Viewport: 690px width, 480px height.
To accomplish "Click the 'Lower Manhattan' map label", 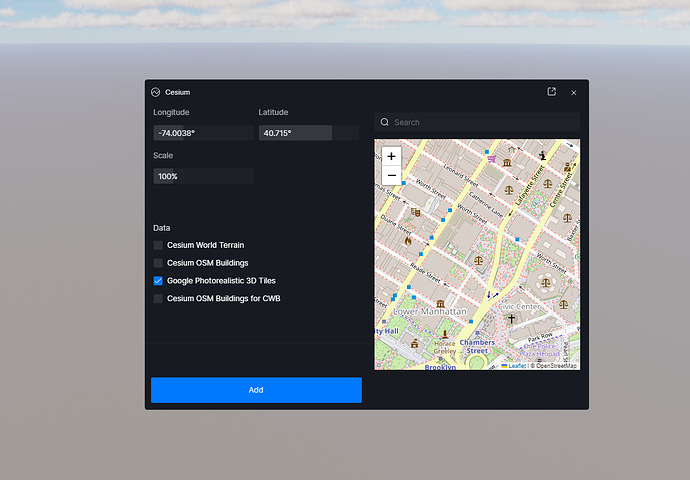I will tap(429, 311).
